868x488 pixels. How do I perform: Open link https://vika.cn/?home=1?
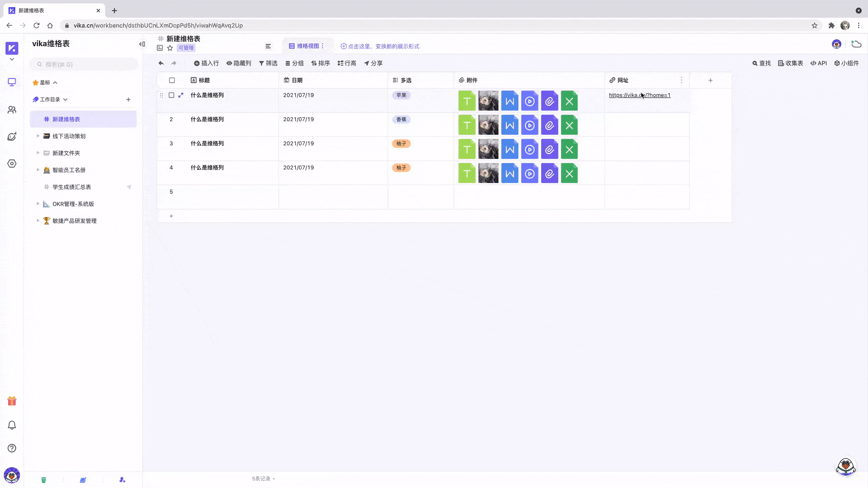click(639, 95)
